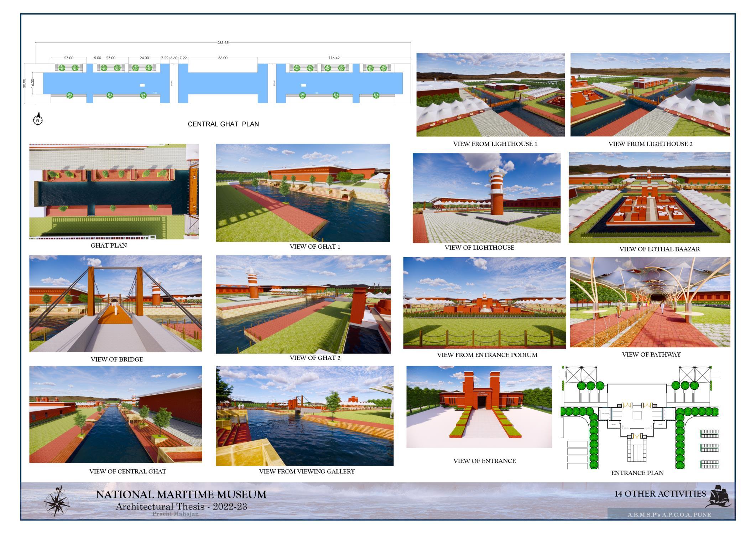
Task: Select the View of Lighthouse image
Action: click(x=486, y=198)
